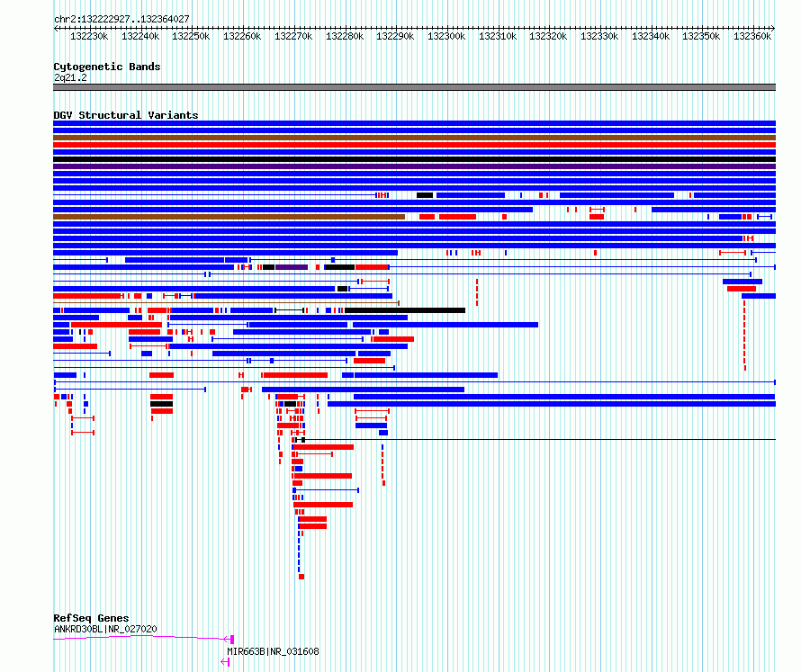The height and width of the screenshot is (672, 801).
Task: Click the 132290k ruler label
Action: click(395, 36)
